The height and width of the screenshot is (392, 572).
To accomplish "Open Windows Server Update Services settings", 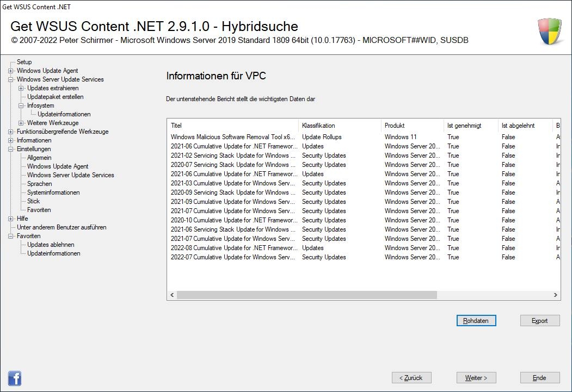I will (x=70, y=175).
